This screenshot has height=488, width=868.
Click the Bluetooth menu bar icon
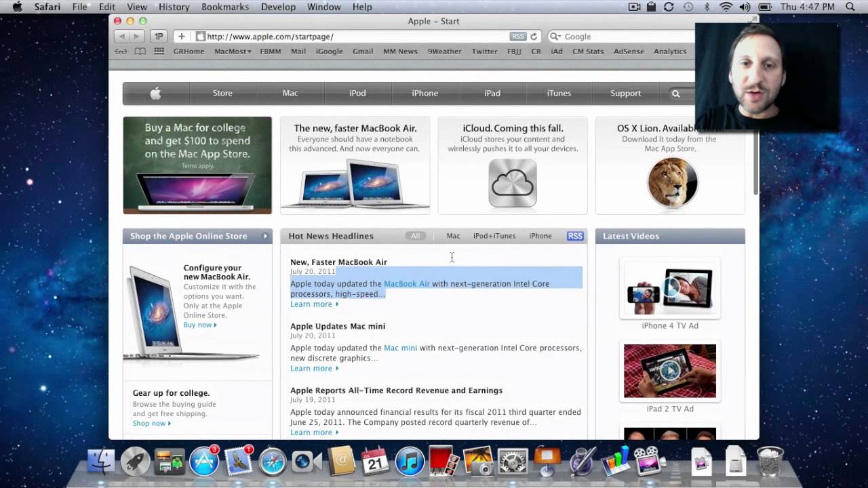707,7
